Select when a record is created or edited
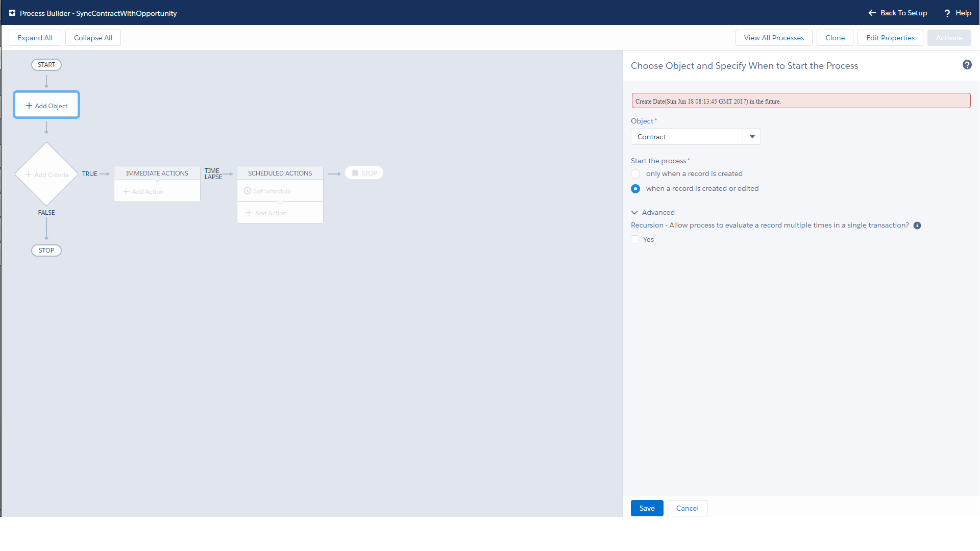 635,189
